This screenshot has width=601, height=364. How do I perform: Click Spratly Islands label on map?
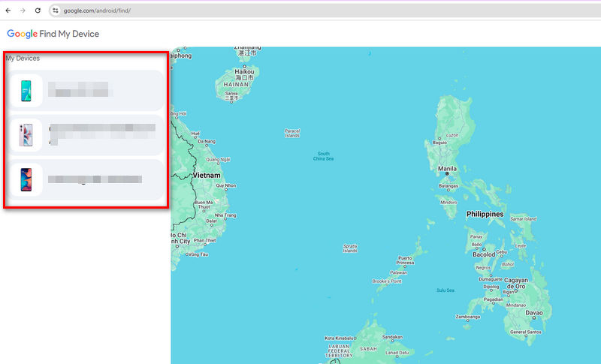tap(350, 248)
